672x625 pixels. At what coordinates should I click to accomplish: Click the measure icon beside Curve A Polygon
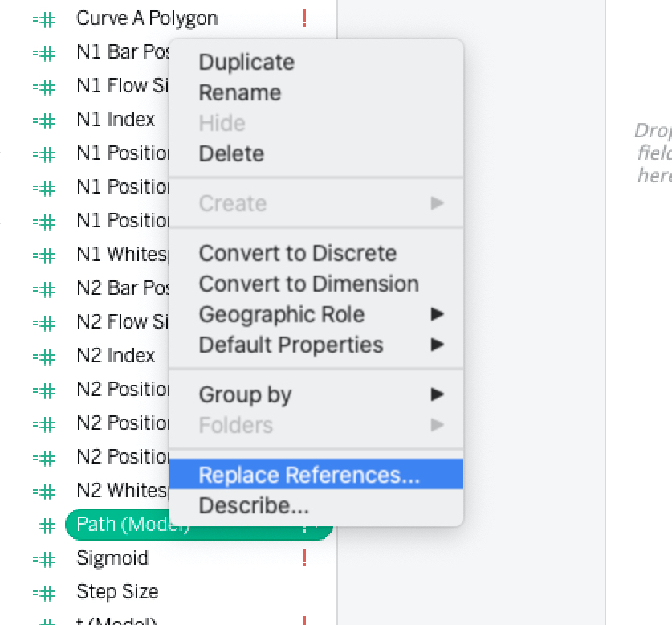[44, 20]
